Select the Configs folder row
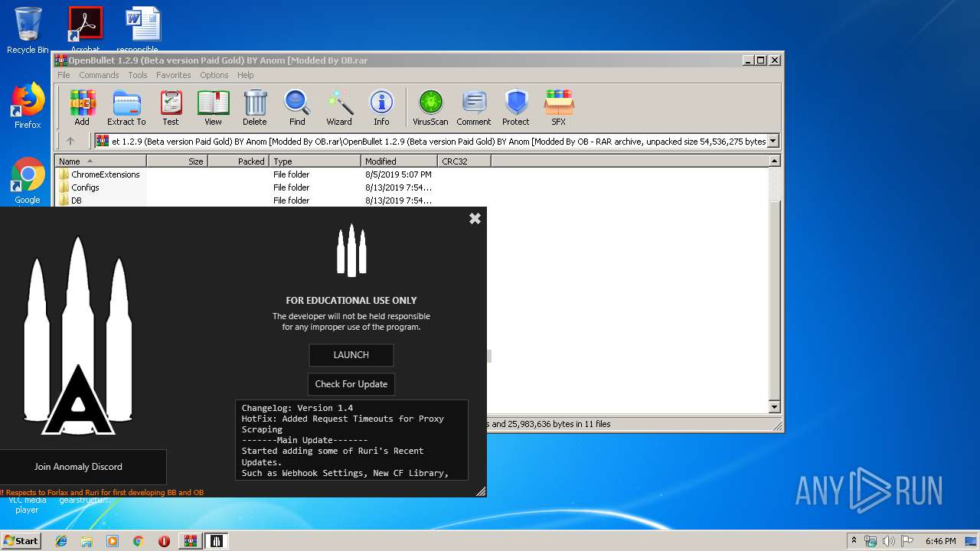The height and width of the screenshot is (551, 980). pyautogui.click(x=78, y=187)
